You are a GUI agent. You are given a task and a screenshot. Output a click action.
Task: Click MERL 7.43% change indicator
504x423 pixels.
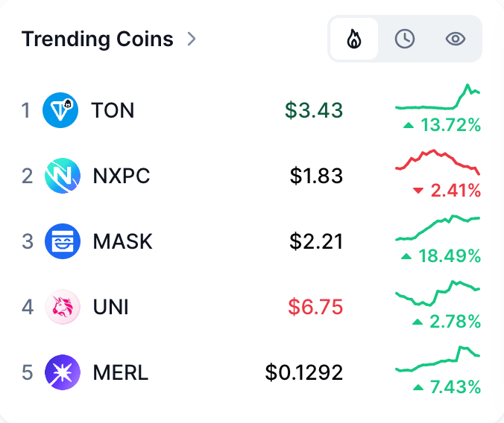click(447, 387)
